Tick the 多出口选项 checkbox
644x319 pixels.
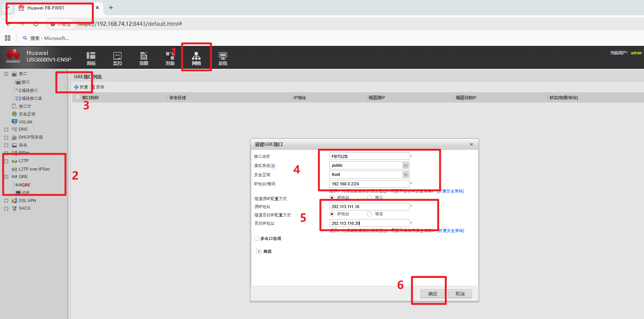pyautogui.click(x=257, y=238)
